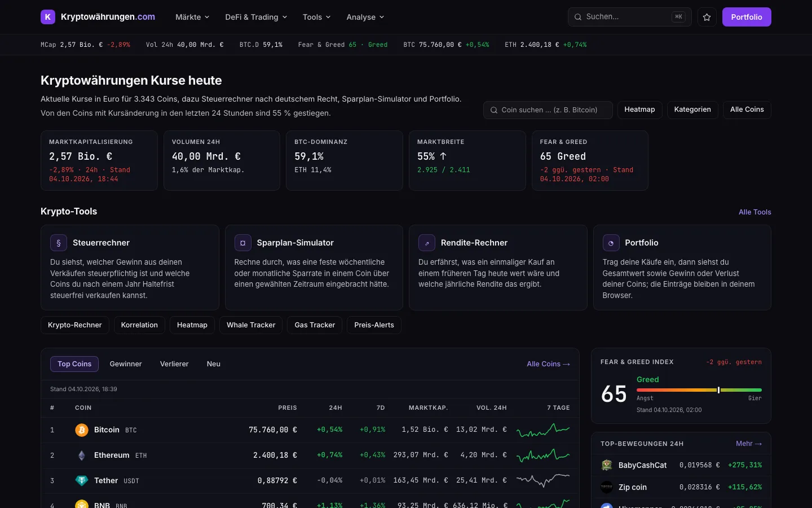The height and width of the screenshot is (508, 812).
Task: Click the Preis-Alerts chip
Action: [x=374, y=325]
